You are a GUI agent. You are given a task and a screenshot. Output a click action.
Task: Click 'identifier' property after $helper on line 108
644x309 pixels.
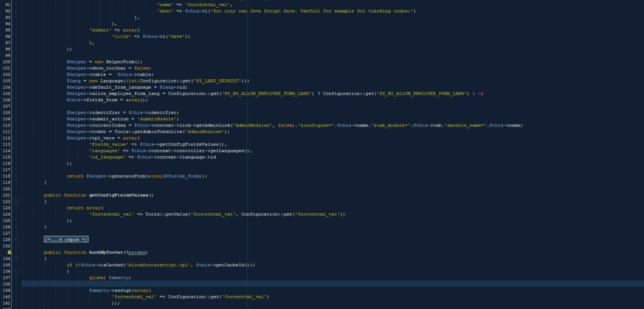coord(106,113)
